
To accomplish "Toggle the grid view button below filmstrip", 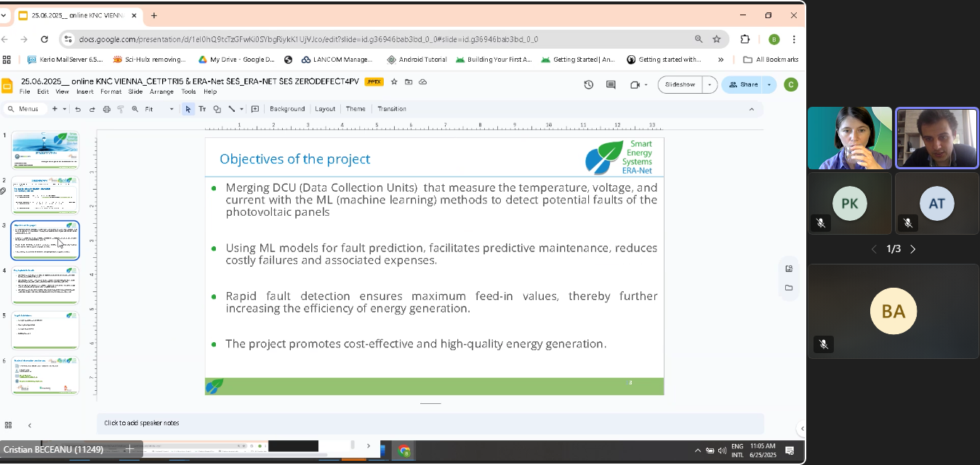I will click(9, 425).
